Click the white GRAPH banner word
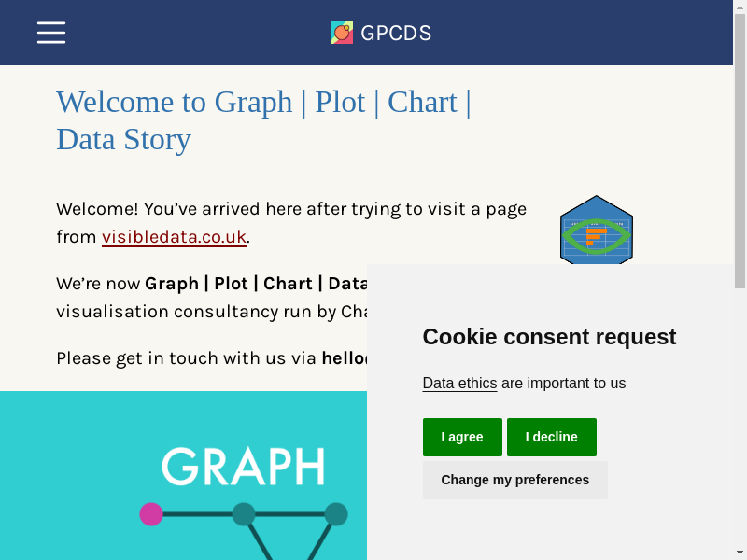This screenshot has height=560, width=747. [x=244, y=467]
